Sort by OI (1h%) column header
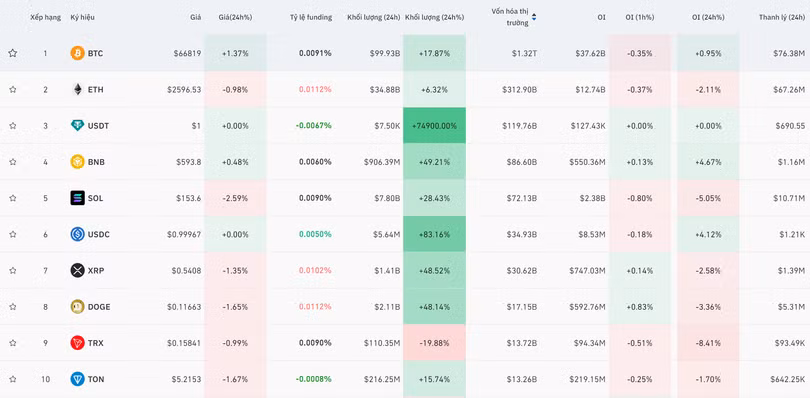This screenshot has width=810, height=398. [x=640, y=17]
